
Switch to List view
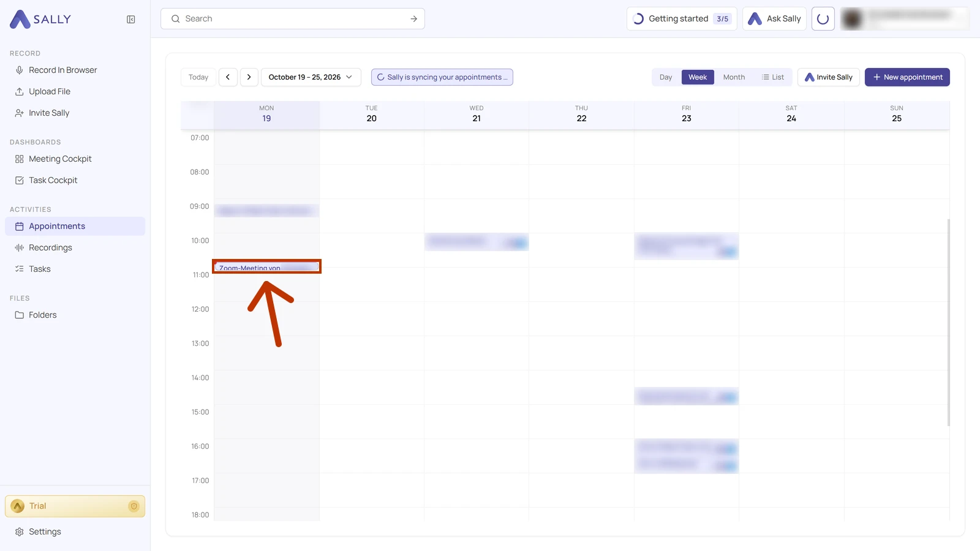click(x=773, y=77)
